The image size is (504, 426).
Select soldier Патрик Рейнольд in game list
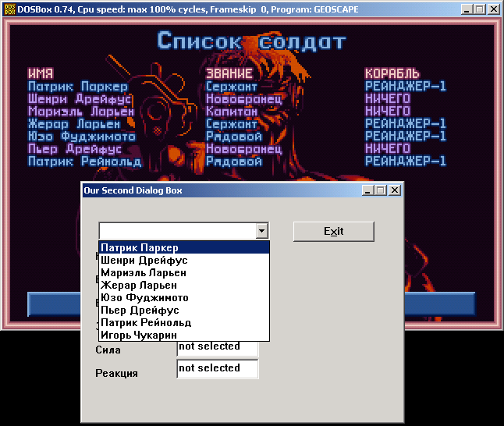click(x=84, y=162)
